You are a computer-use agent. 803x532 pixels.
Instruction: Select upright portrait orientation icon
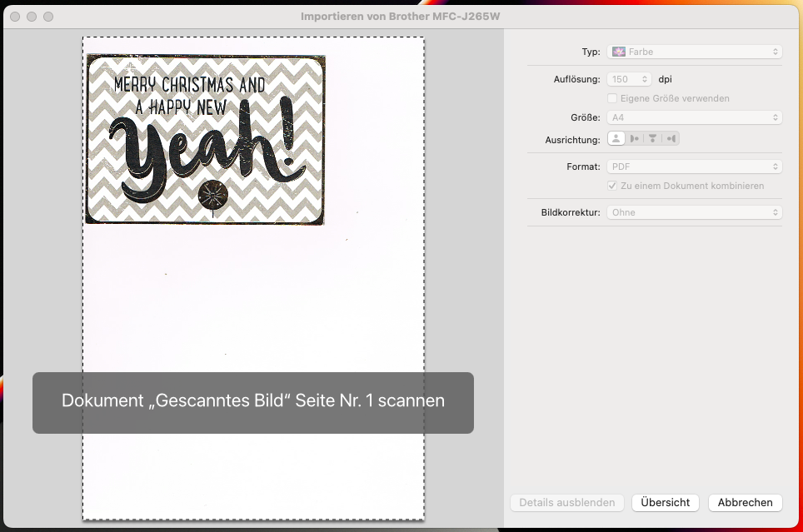[616, 138]
